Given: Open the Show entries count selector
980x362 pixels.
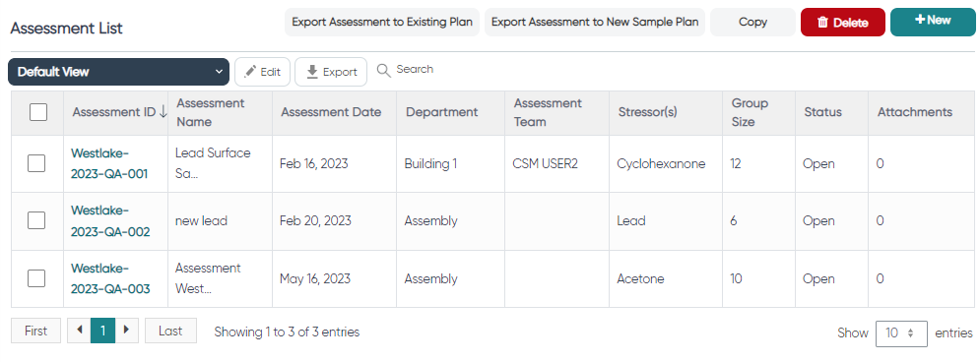Looking at the screenshot, I should (x=899, y=333).
